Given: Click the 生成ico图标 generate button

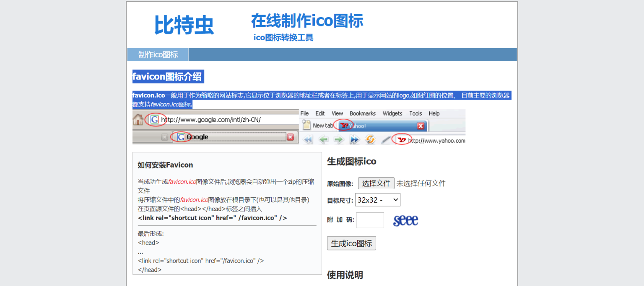Looking at the screenshot, I should pyautogui.click(x=351, y=243).
